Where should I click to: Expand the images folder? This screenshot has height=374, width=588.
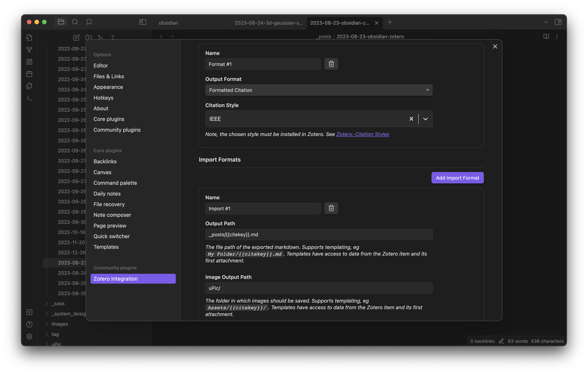(59, 324)
